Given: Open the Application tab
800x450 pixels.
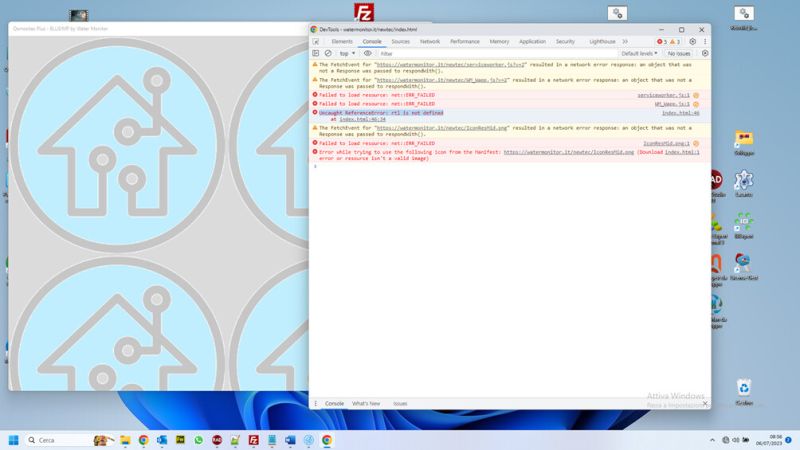Looking at the screenshot, I should (532, 41).
